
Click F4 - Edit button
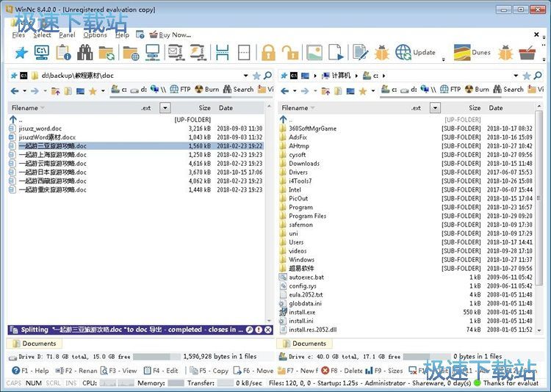click(161, 371)
